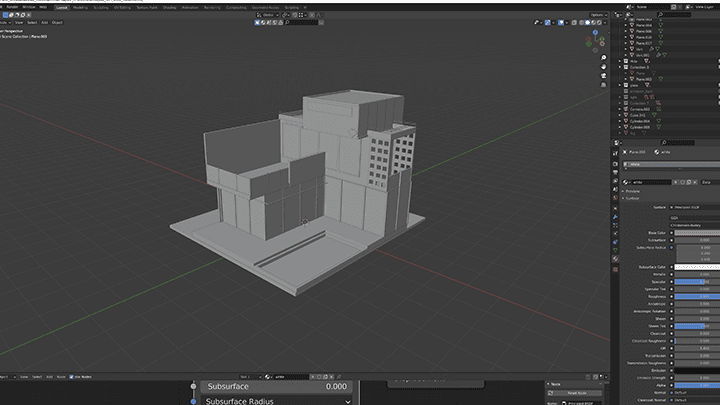
Task: Open the Options dropdown in viewport header
Action: point(597,14)
